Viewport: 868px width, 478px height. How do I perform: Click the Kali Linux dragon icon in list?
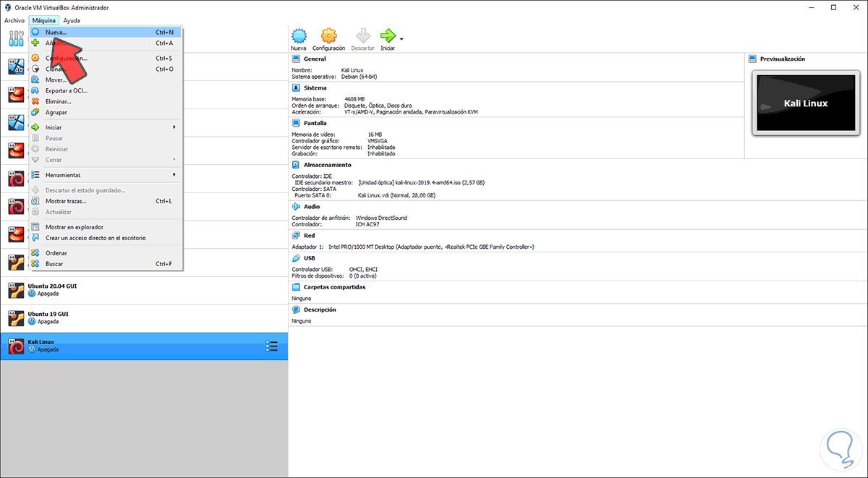[16, 346]
